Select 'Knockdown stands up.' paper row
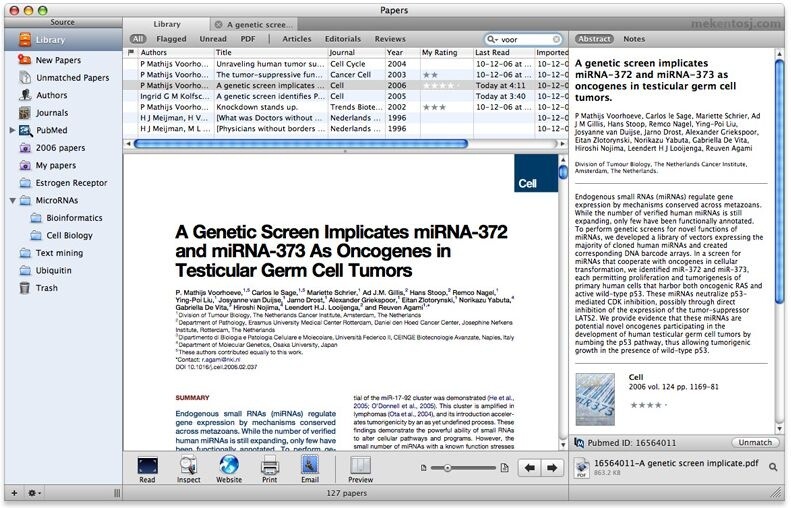Image resolution: width=791 pixels, height=508 pixels. 346,107
